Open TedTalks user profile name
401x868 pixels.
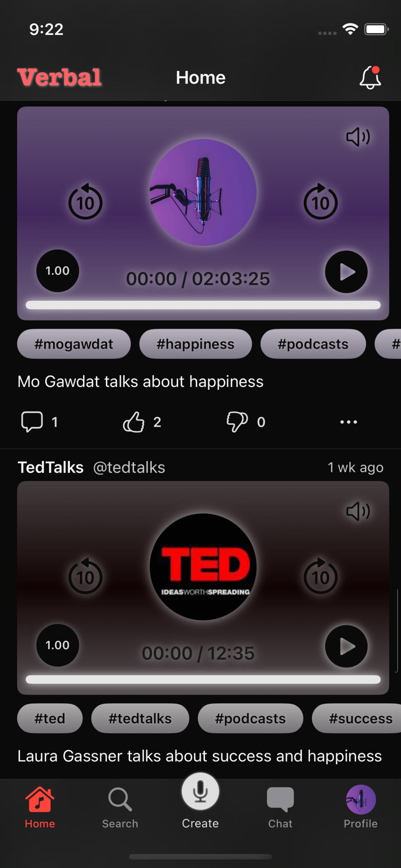[50, 467]
